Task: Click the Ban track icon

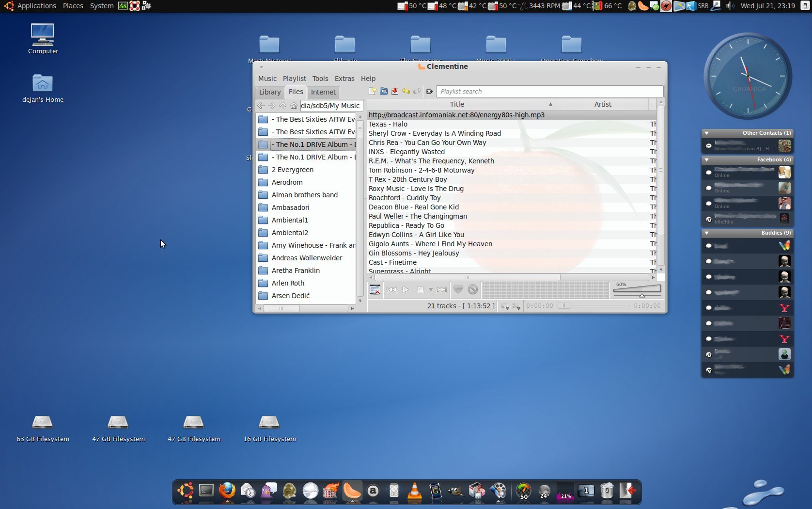Action: tap(473, 289)
